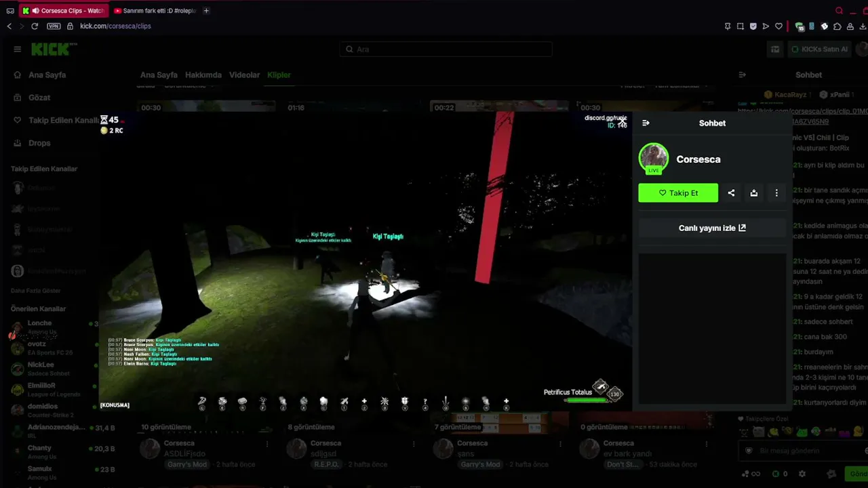Toggle the browser VPN badge
The image size is (868, 488).
tap(54, 26)
